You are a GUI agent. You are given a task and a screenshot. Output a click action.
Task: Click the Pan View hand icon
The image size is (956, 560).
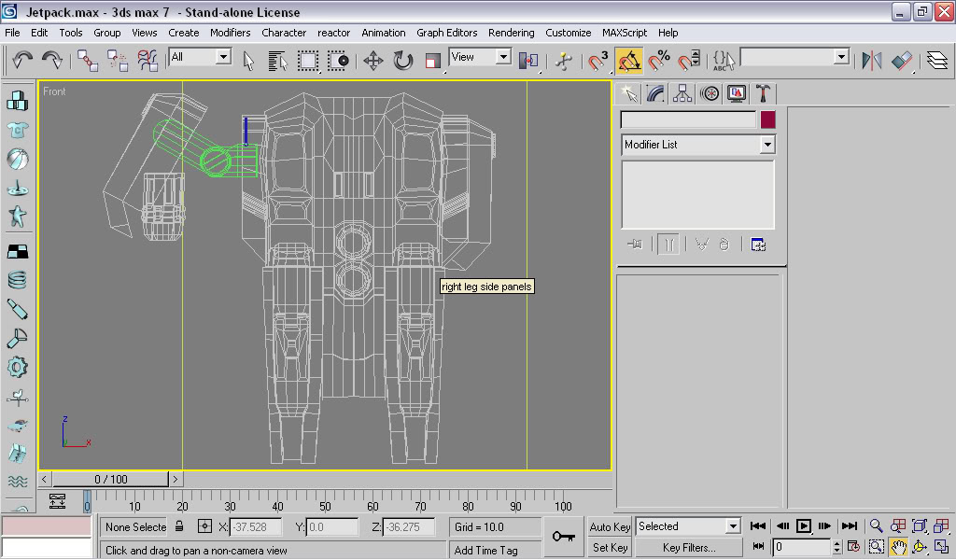point(899,547)
